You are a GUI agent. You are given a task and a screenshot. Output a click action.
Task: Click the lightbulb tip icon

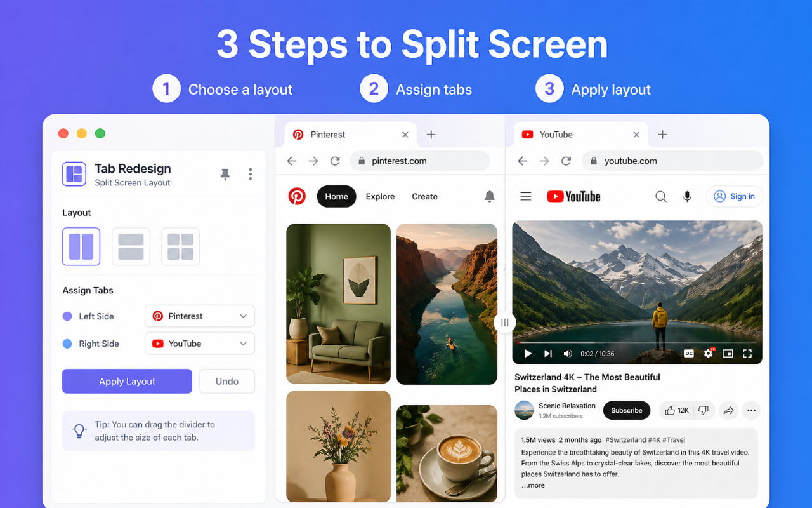79,431
